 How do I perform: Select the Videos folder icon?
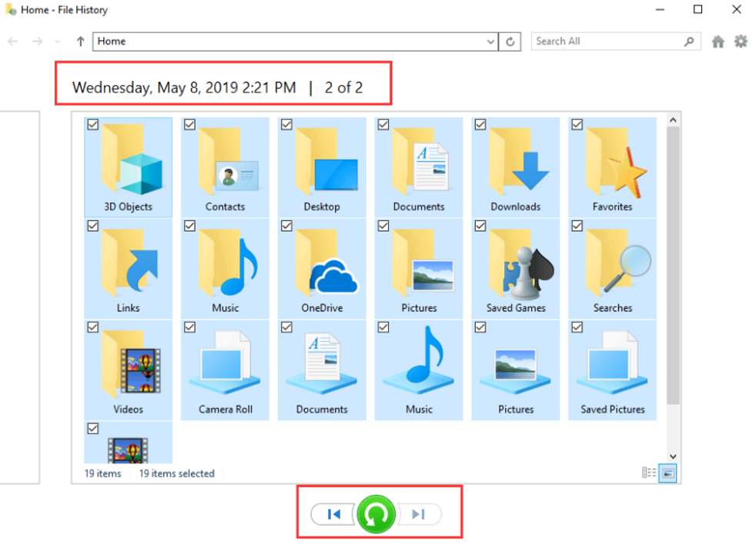(131, 364)
